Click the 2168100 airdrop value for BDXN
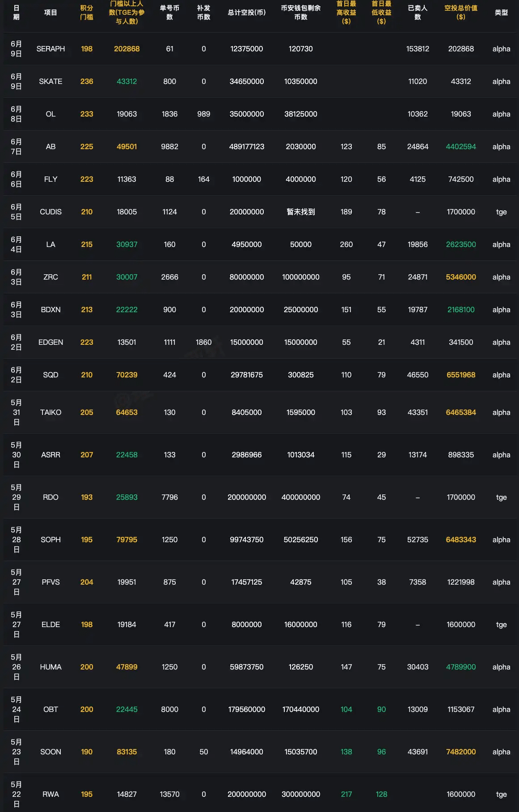This screenshot has height=812, width=519. click(461, 310)
